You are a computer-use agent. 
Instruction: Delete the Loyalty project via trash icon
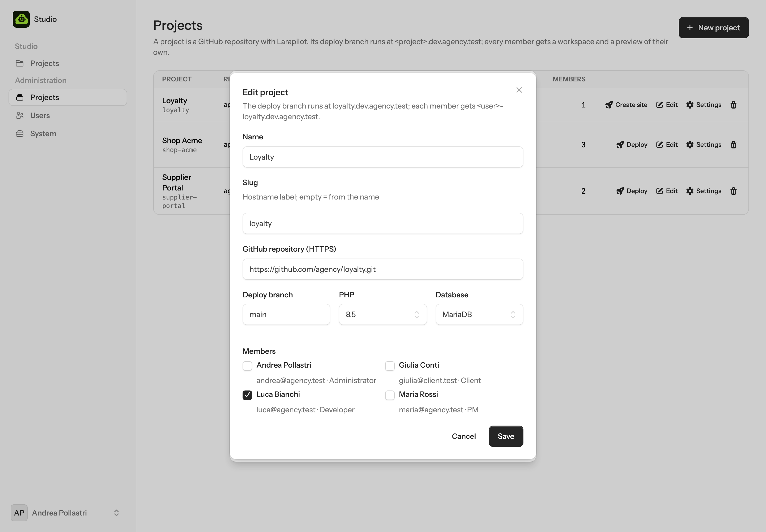pyautogui.click(x=733, y=105)
